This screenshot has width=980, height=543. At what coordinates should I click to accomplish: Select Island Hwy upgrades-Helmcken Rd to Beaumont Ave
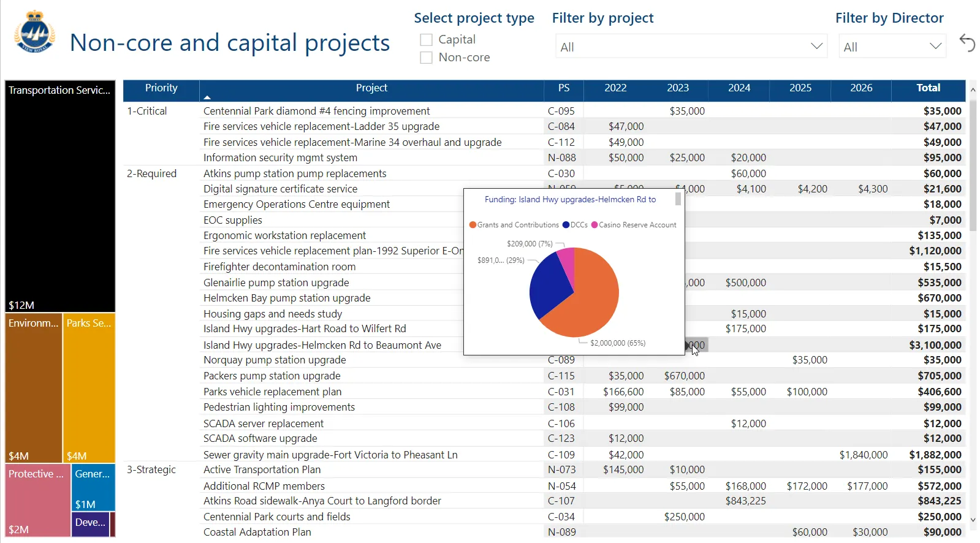coord(322,345)
